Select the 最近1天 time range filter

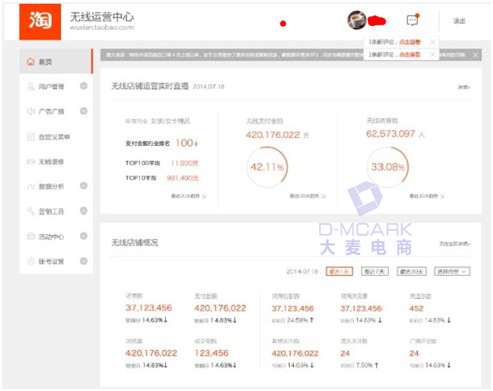click(x=339, y=271)
